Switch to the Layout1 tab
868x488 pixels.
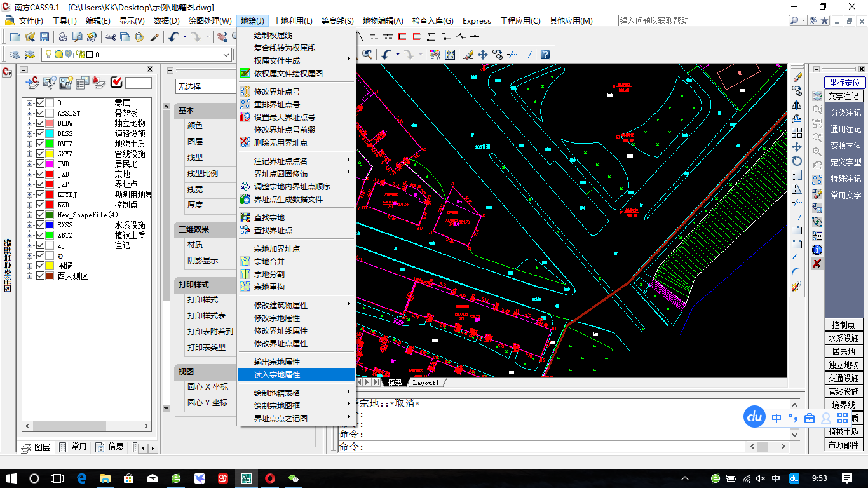tap(426, 383)
